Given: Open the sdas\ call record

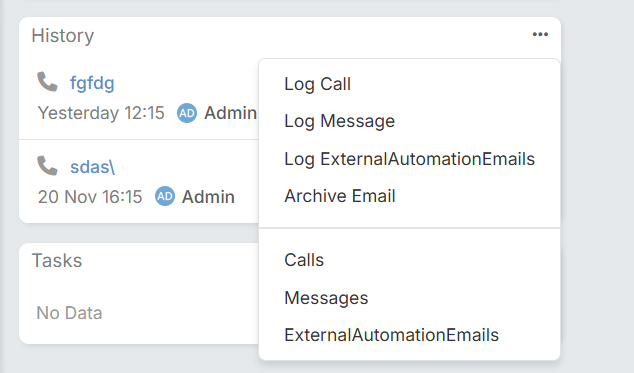Looking at the screenshot, I should 93,167.
